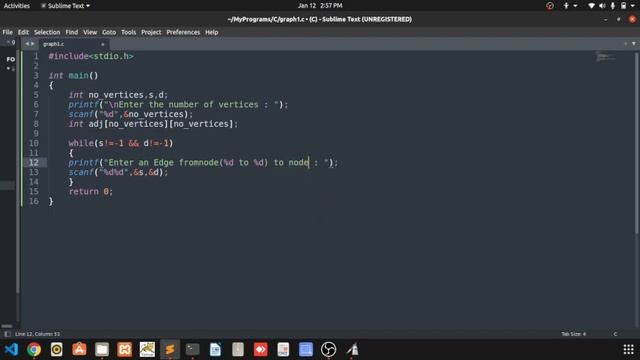
Task: Open Sublime Text app menu dropdown
Action: [x=65, y=6]
